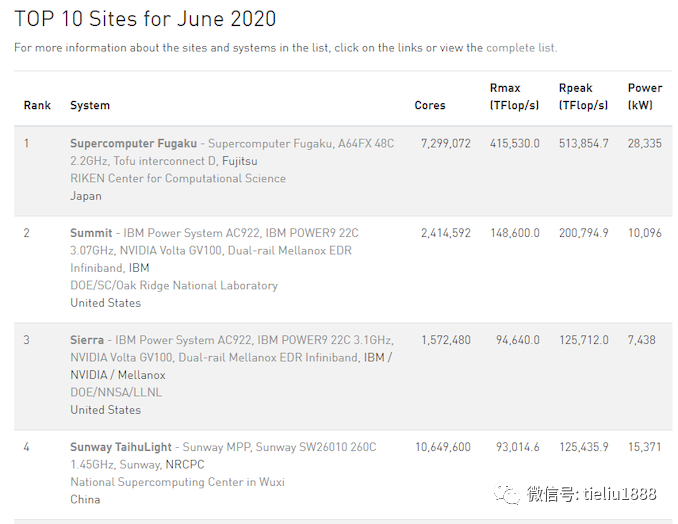Click the Rpeak (TFlop/s) column header
This screenshot has height=524, width=678.
tap(583, 97)
